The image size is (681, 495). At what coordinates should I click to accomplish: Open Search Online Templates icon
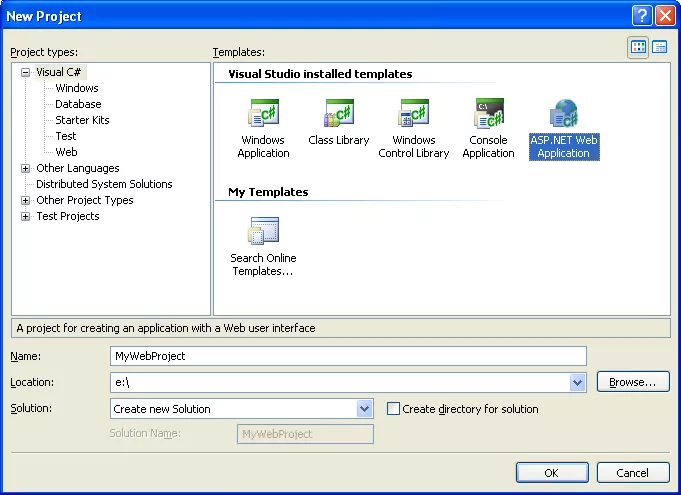pos(263,231)
